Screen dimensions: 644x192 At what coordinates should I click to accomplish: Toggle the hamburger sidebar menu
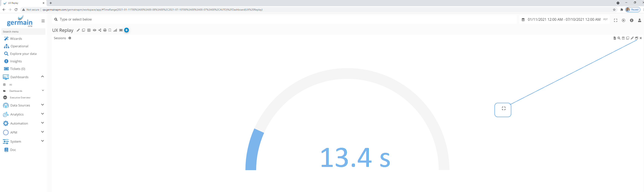click(x=43, y=21)
